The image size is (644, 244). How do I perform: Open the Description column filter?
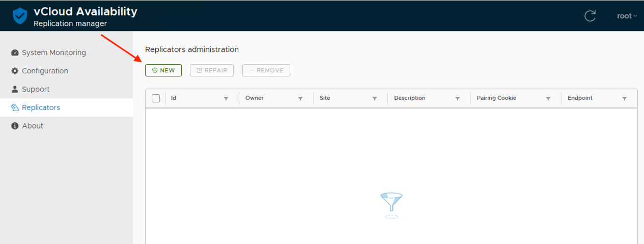pos(458,99)
